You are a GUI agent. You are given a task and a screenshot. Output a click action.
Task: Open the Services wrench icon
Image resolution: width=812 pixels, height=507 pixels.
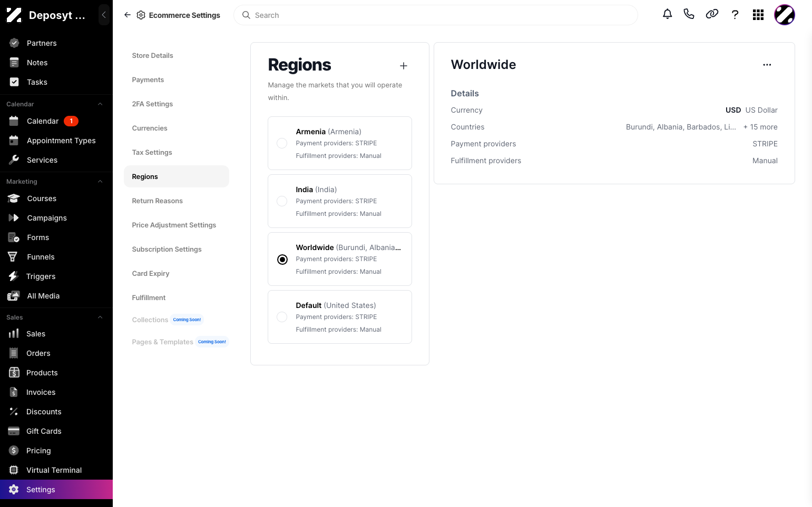point(14,160)
